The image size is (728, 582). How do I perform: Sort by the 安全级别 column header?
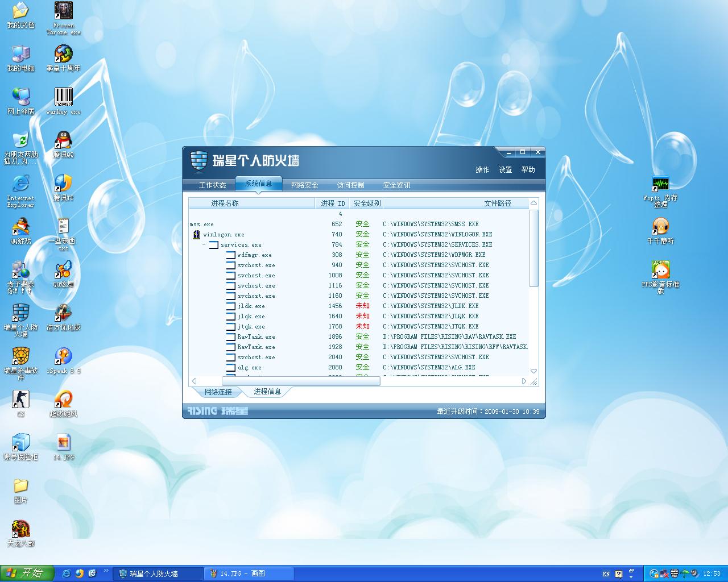(x=366, y=203)
